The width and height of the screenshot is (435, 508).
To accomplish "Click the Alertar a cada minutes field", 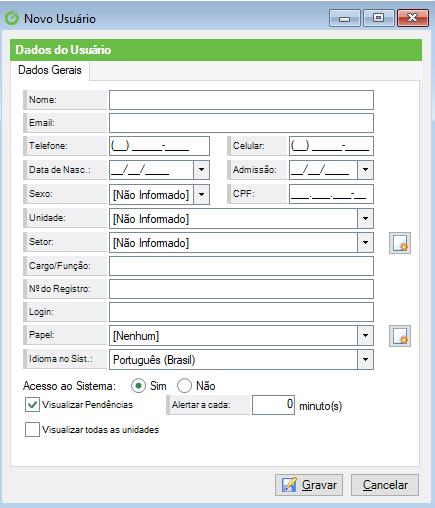I will (273, 405).
